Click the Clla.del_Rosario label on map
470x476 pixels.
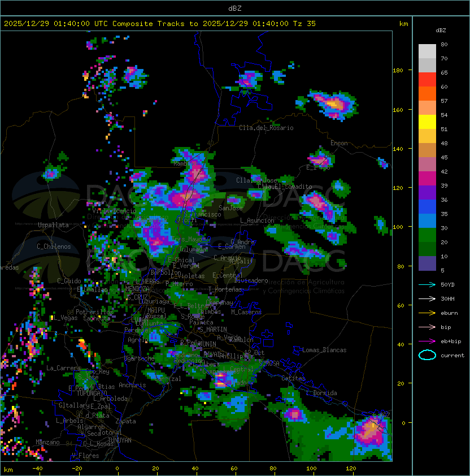click(266, 128)
